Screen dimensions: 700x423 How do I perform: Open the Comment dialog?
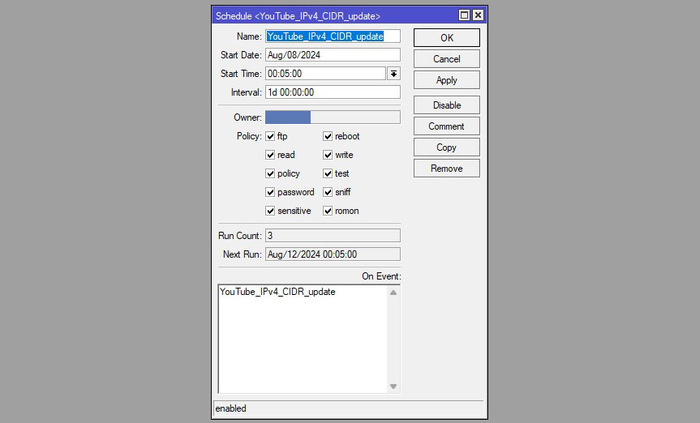coord(446,126)
